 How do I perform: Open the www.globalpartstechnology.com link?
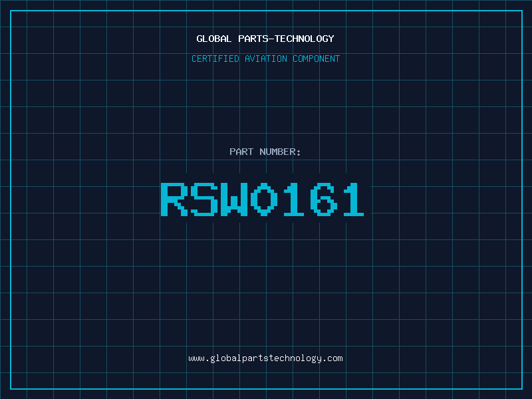click(265, 358)
